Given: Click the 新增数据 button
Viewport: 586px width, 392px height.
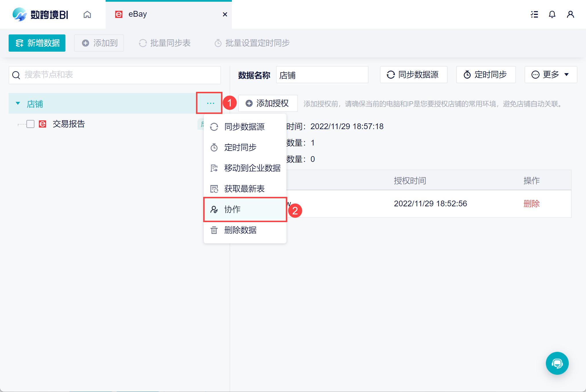Looking at the screenshot, I should pos(37,43).
